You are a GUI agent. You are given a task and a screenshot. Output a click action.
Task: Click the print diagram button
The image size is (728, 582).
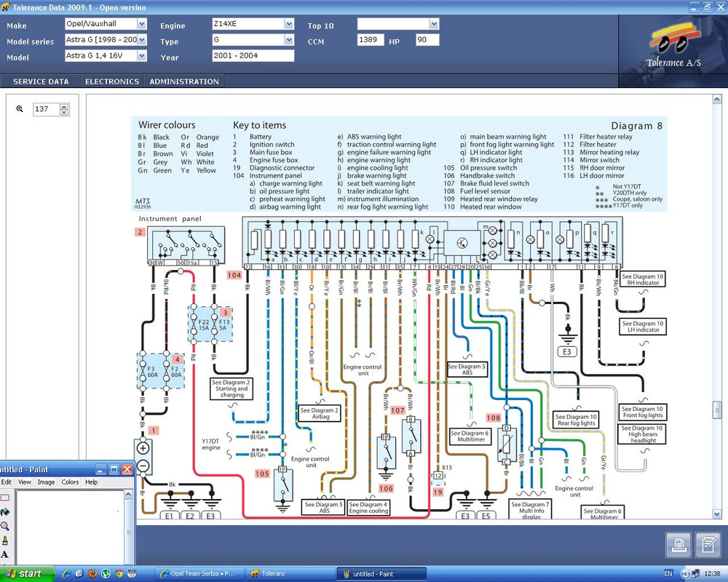tap(678, 544)
